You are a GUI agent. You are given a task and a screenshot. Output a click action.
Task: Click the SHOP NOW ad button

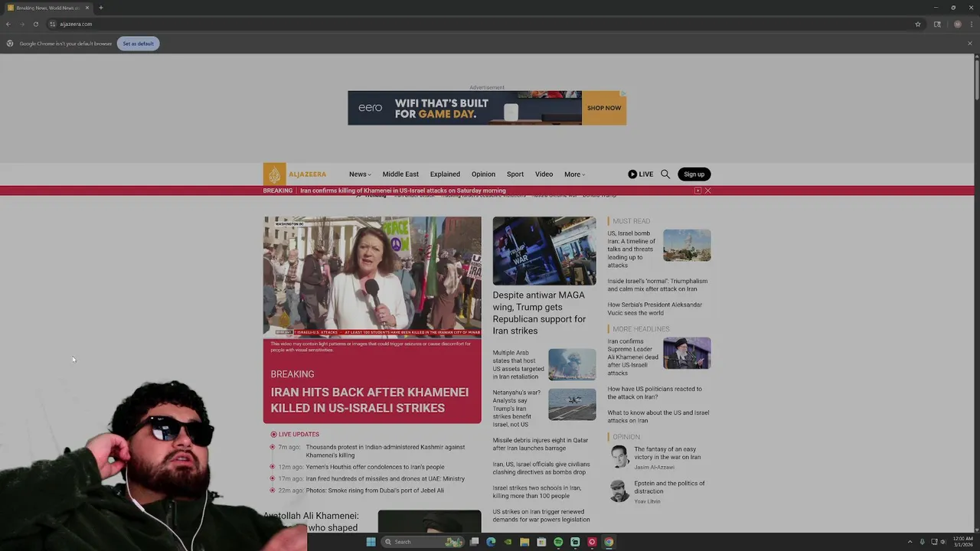(604, 108)
